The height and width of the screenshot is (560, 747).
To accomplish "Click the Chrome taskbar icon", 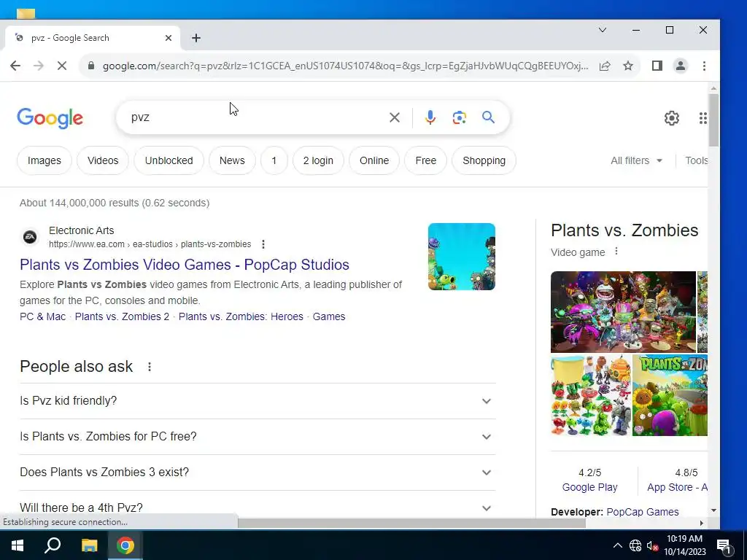I will pyautogui.click(x=125, y=545).
